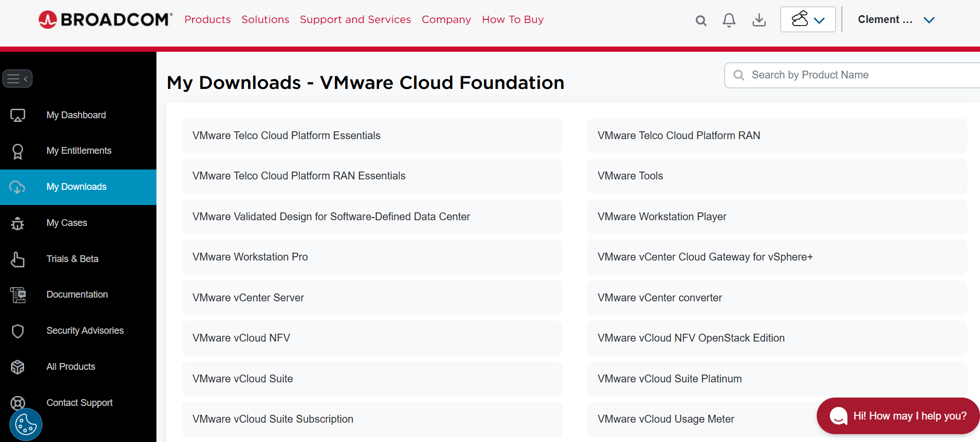The height and width of the screenshot is (442, 980).
Task: Click the Search by Product Name field
Action: [x=858, y=75]
